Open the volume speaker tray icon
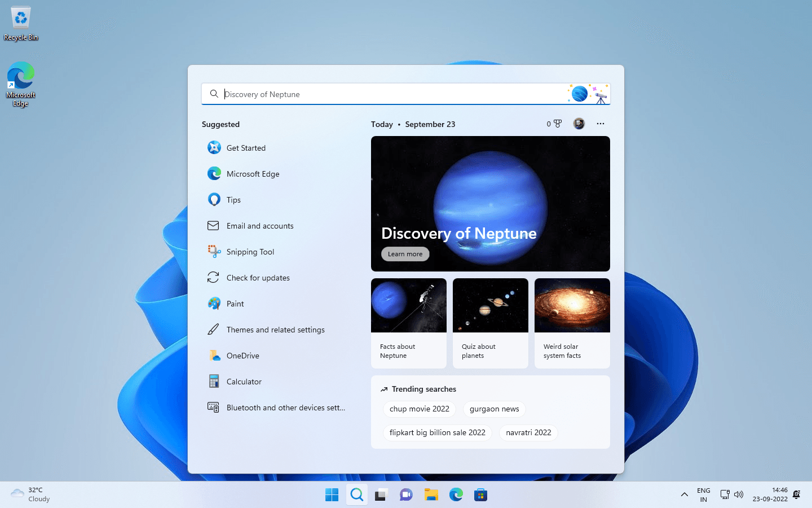This screenshot has width=812, height=508. pos(739,495)
